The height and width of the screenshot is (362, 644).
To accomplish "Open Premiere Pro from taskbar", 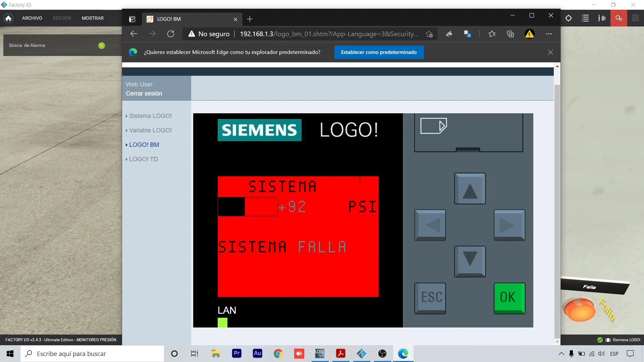I will coord(236,354).
